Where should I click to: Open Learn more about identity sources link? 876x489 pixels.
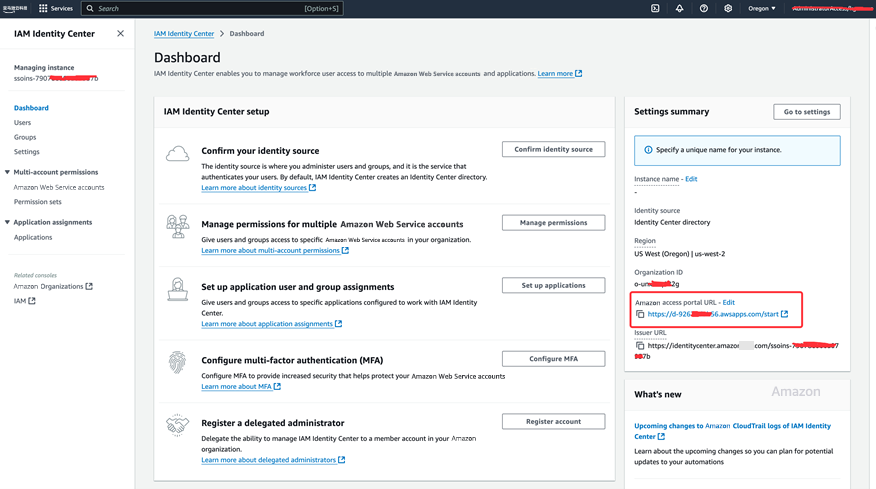258,188
